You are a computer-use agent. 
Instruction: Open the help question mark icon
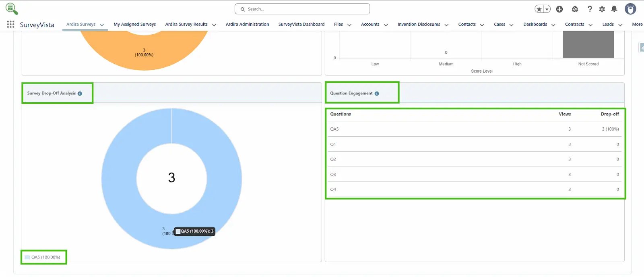tap(590, 9)
